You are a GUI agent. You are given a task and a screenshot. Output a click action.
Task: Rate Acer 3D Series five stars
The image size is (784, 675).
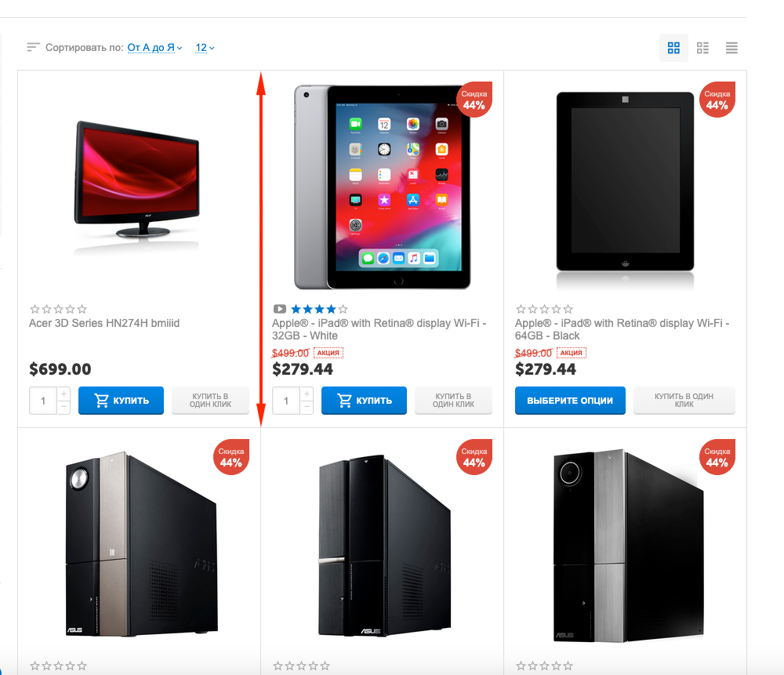tap(82, 309)
